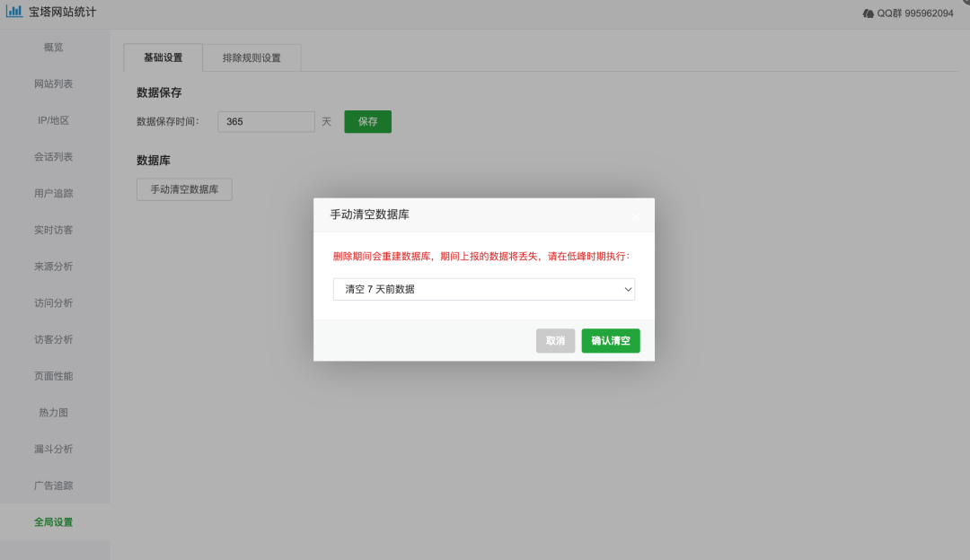
Task: Click the green 保存 button
Action: pos(368,122)
